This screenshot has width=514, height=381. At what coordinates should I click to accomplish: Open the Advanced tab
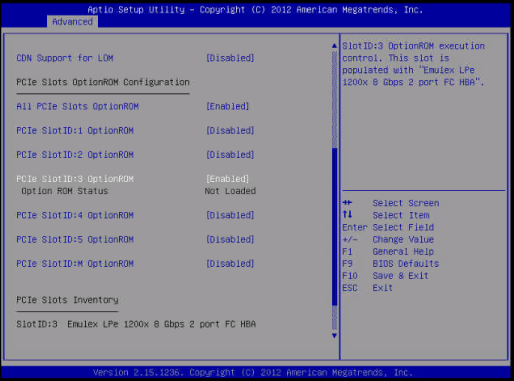(x=72, y=22)
